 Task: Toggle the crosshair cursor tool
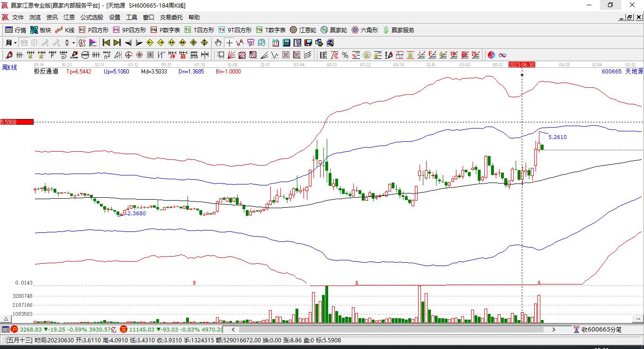229,43
